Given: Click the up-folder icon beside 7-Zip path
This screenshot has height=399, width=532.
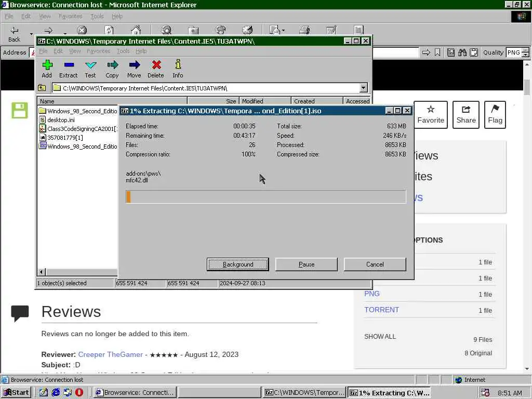Looking at the screenshot, I should [x=42, y=88].
